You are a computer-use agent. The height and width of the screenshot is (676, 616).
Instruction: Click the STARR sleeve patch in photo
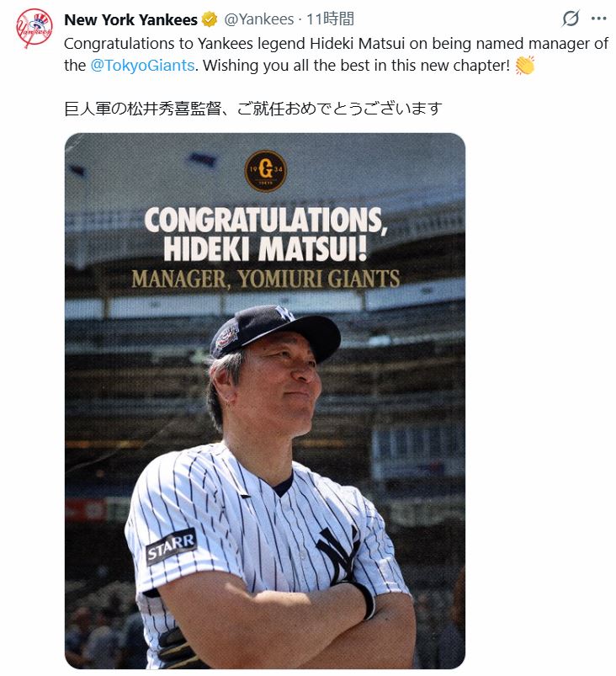(x=171, y=546)
